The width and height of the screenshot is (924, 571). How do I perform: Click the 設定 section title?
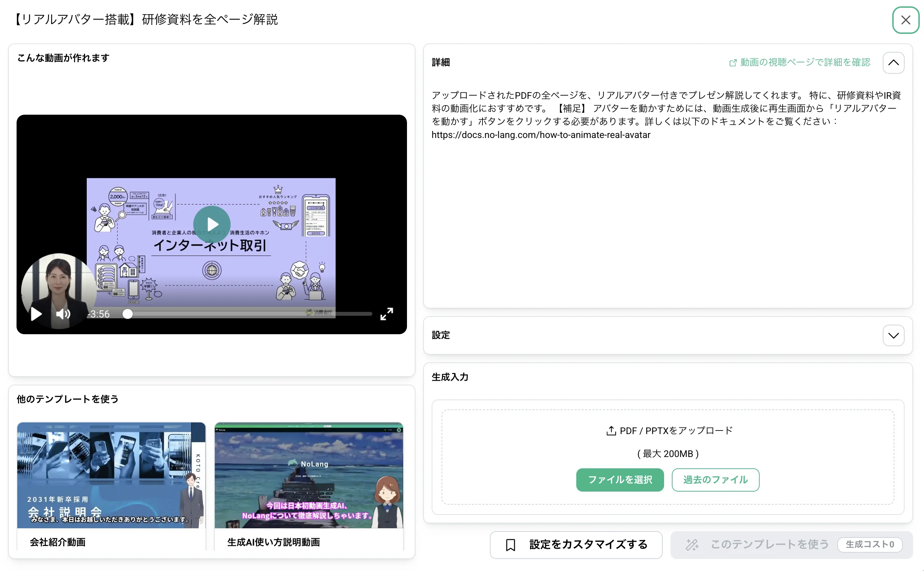pos(441,335)
